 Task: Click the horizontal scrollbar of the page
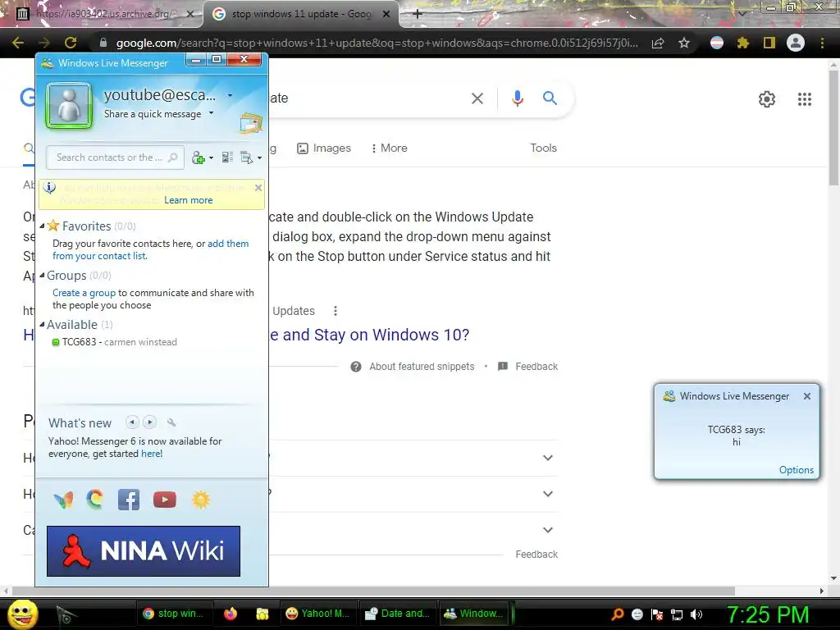point(373,591)
